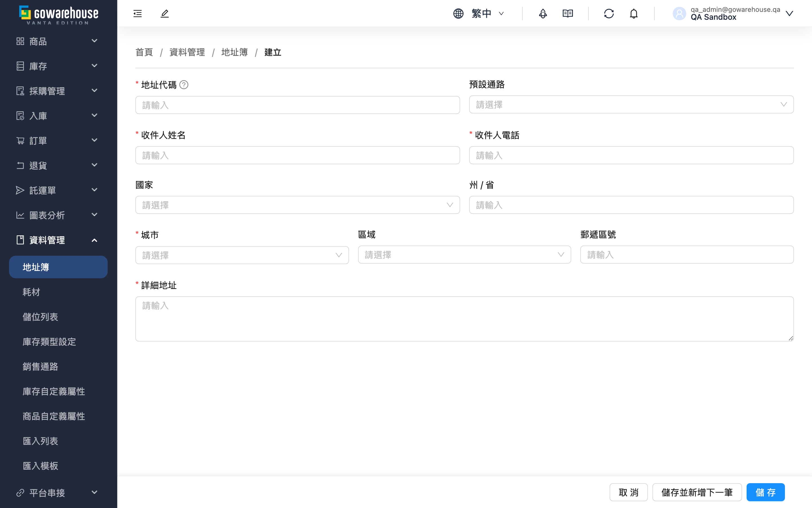
Task: Click the pencil edit icon in the header
Action: (x=164, y=14)
